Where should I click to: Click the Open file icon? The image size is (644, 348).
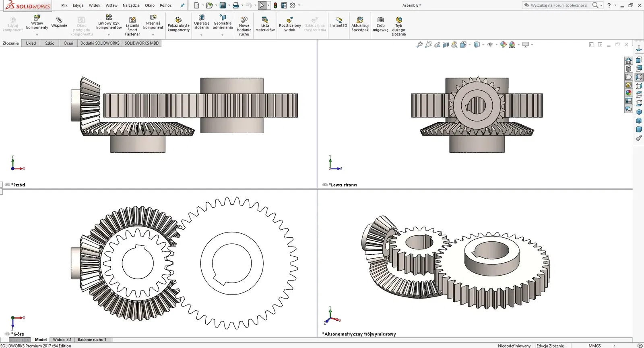pyautogui.click(x=209, y=5)
